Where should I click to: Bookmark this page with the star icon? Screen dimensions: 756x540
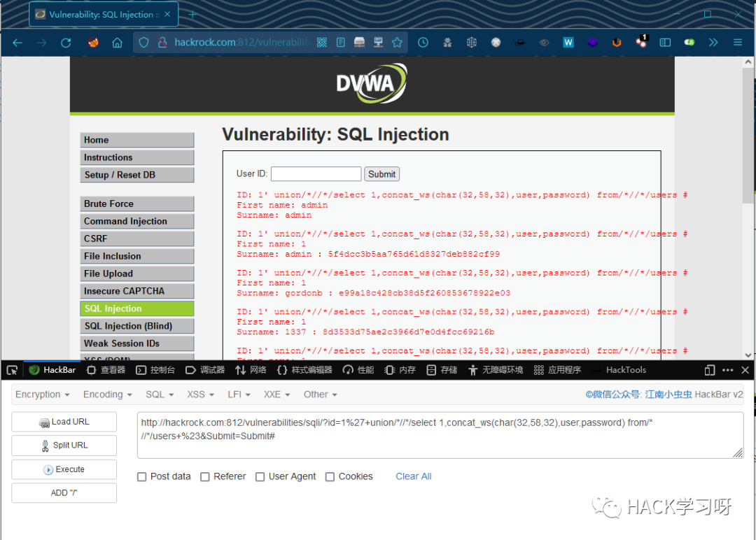(x=398, y=43)
